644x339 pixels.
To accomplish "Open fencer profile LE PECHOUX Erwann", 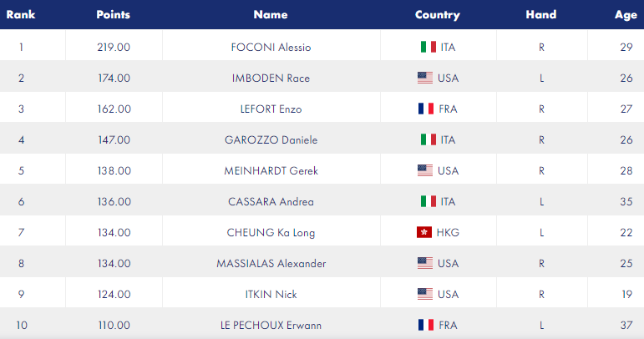I will [271, 326].
